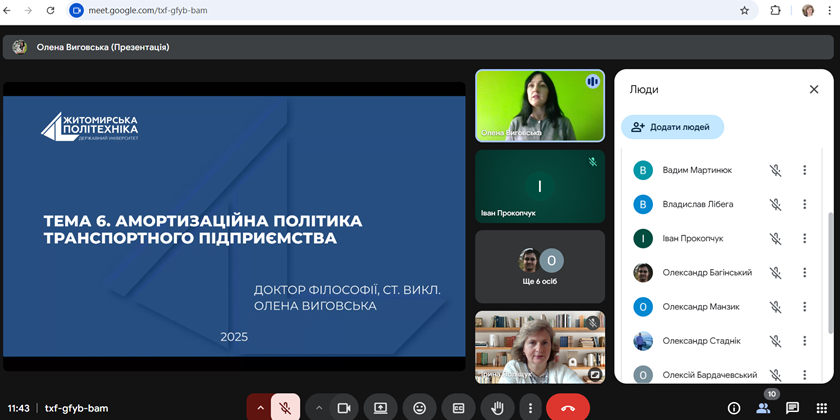This screenshot has height=420, width=840.
Task: Toggle the people panel icon
Action: pyautogui.click(x=763, y=408)
